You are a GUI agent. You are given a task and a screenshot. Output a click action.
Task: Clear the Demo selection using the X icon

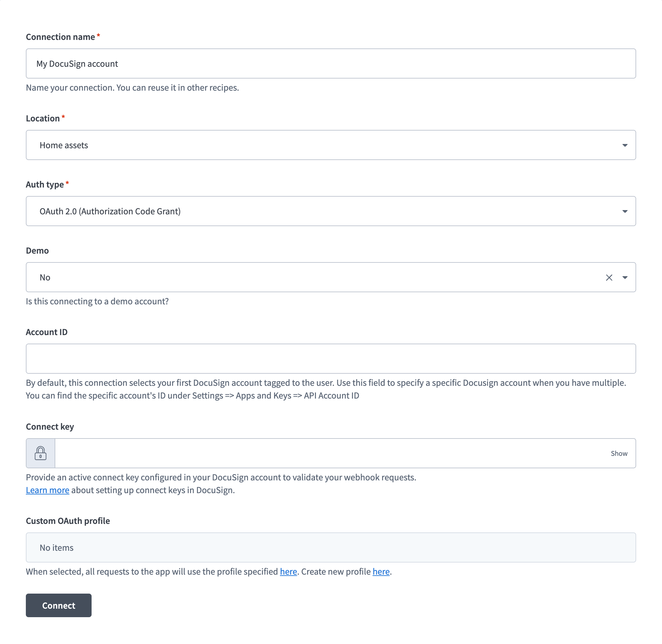[609, 277]
